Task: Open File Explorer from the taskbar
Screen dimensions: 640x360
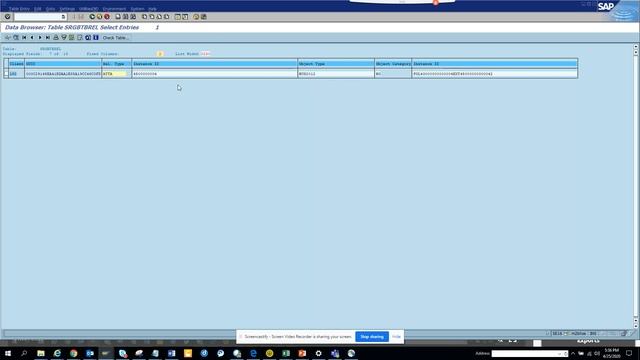Action: (41, 353)
